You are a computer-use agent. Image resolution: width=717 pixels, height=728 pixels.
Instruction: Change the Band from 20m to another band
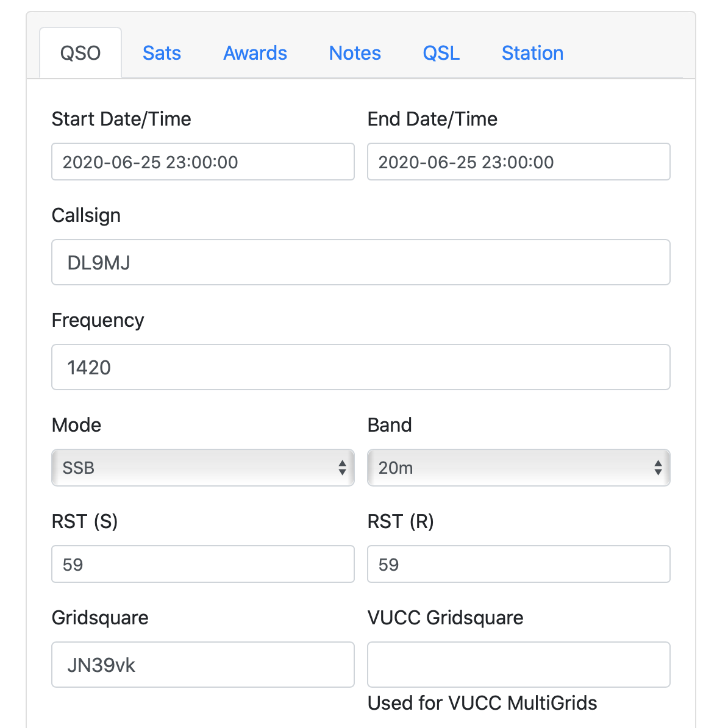[x=518, y=468]
